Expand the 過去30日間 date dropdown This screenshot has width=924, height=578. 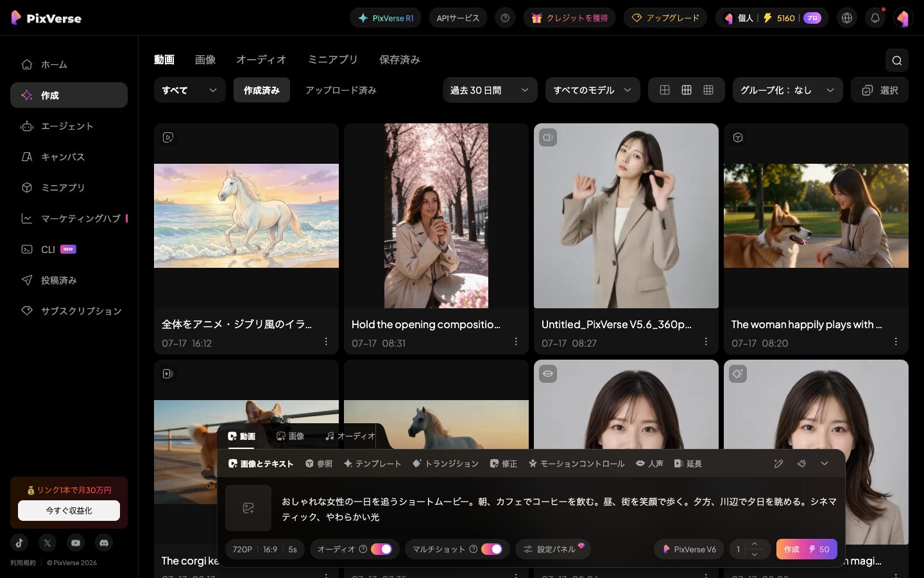tap(490, 90)
